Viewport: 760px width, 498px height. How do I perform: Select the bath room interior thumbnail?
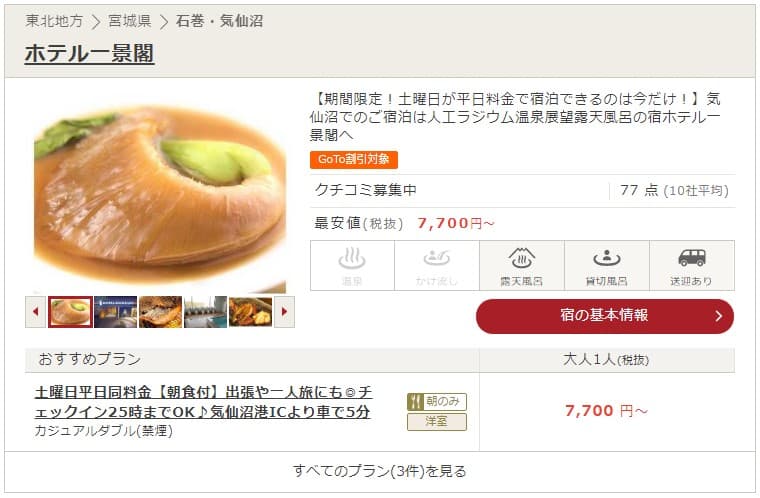206,312
